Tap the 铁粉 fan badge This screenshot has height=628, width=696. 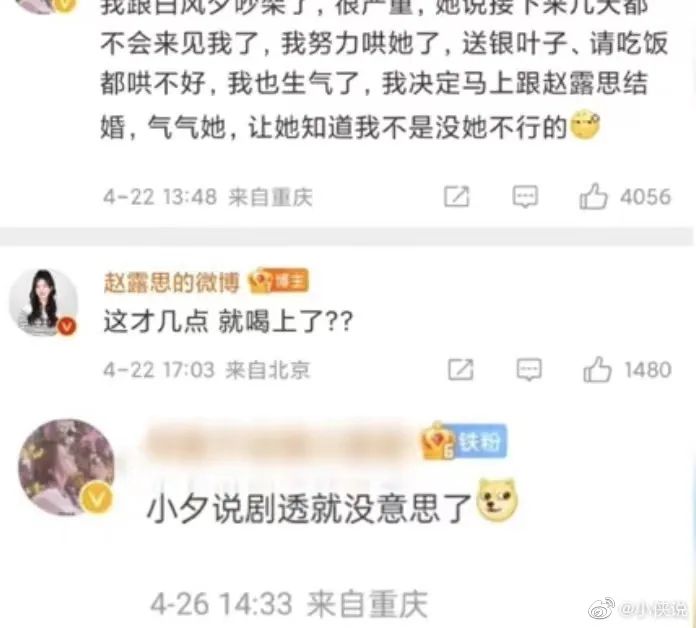tap(464, 441)
